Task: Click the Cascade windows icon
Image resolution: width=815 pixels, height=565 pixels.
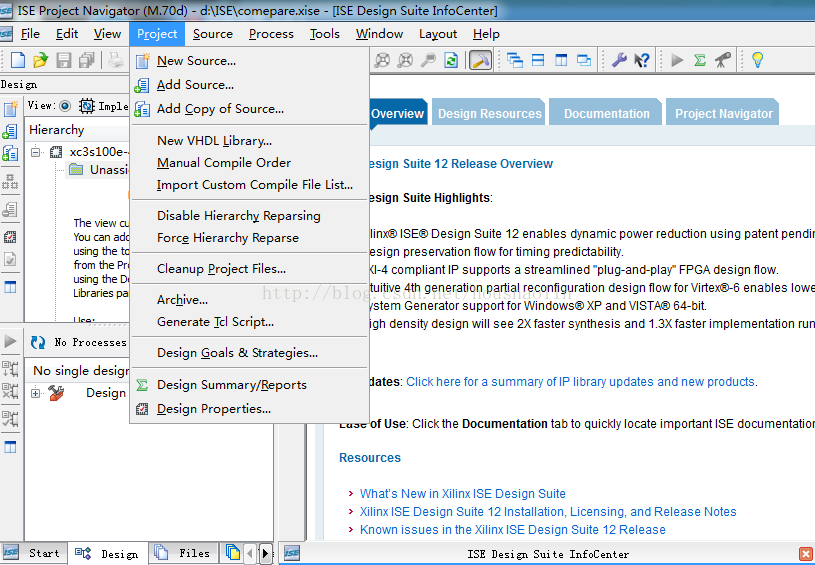Action: 515,60
